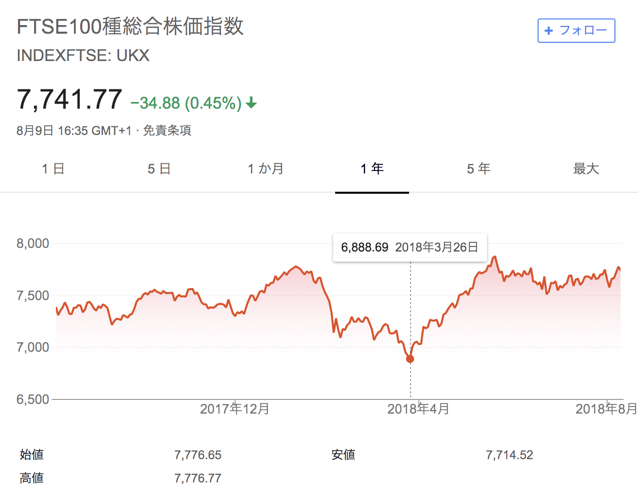Click the 2017年12月 axis label
The image size is (638, 503).
coord(235,409)
